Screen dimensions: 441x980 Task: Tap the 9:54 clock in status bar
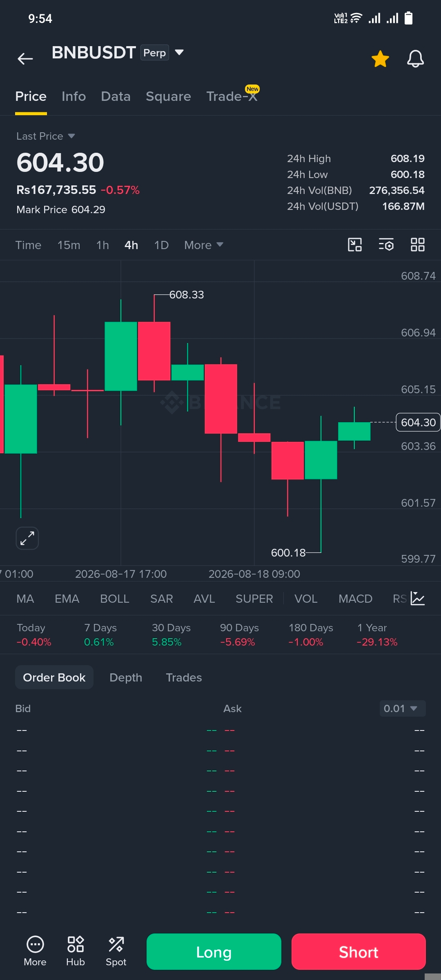(x=40, y=18)
